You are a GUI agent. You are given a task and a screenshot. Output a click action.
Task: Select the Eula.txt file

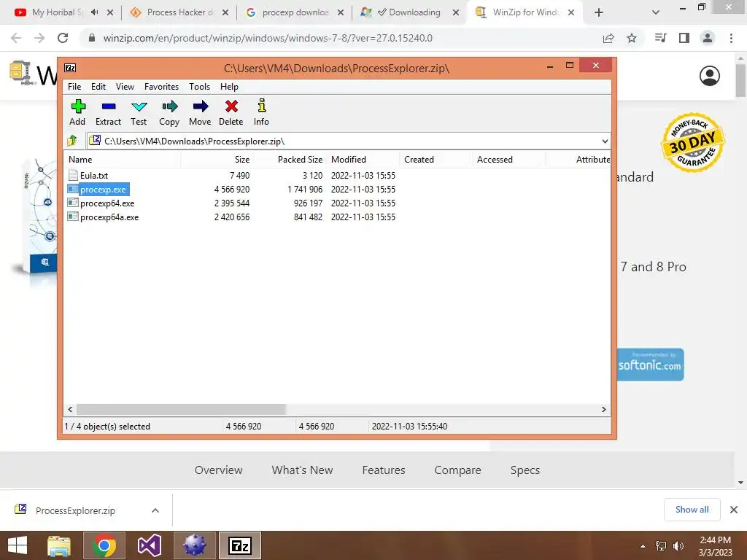[94, 175]
